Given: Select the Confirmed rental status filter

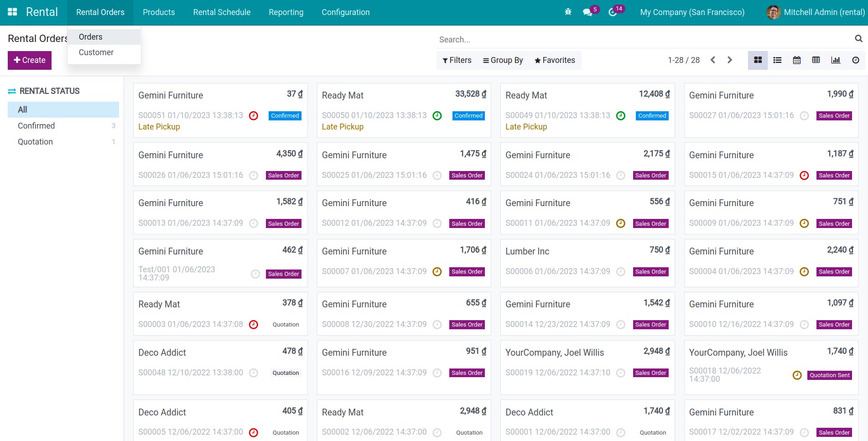Looking at the screenshot, I should (36, 126).
